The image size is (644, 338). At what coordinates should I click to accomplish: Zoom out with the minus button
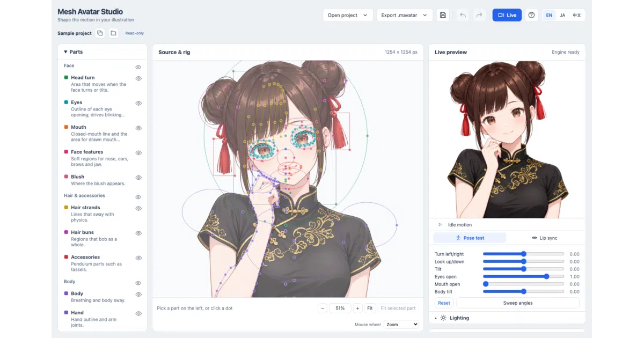pos(323,308)
